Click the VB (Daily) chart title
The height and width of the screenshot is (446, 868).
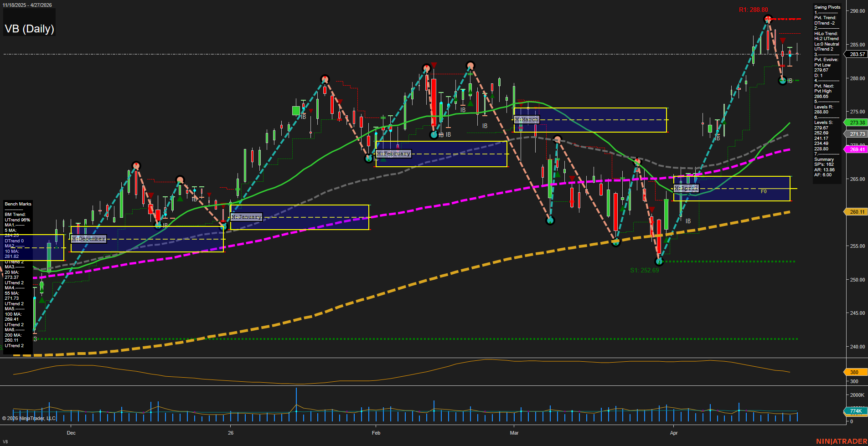[x=29, y=29]
